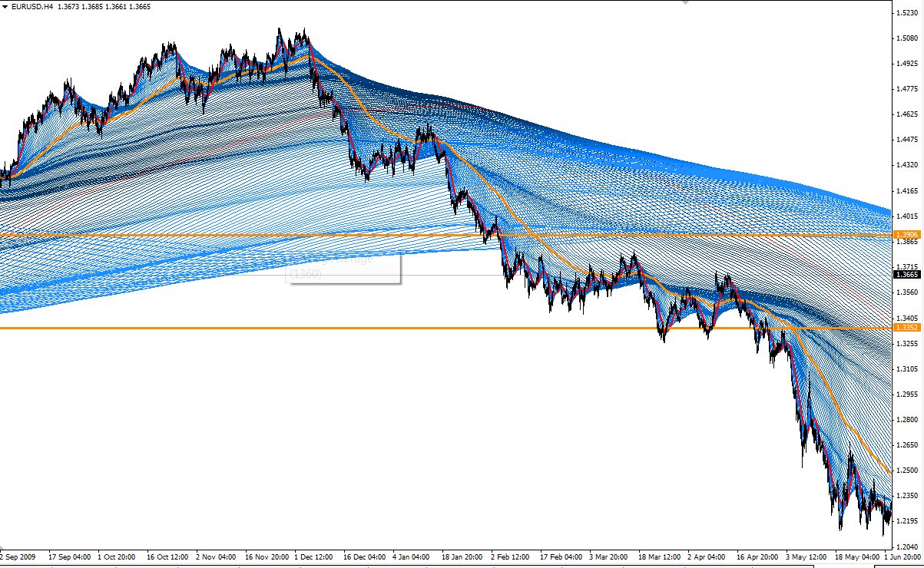Screen dimensions: 924x568
Task: Select the orange 1.3352 price tag
Action: (x=906, y=328)
